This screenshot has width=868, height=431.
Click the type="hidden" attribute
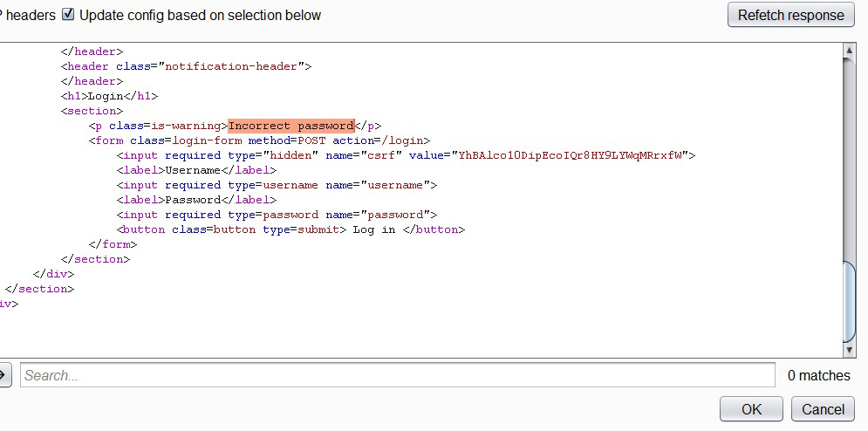pos(273,155)
